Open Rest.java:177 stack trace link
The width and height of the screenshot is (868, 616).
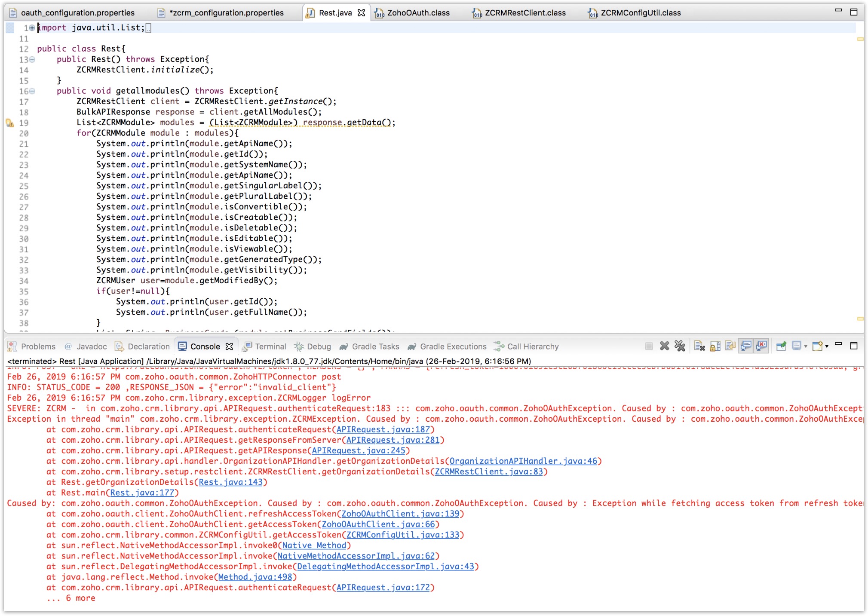(142, 493)
